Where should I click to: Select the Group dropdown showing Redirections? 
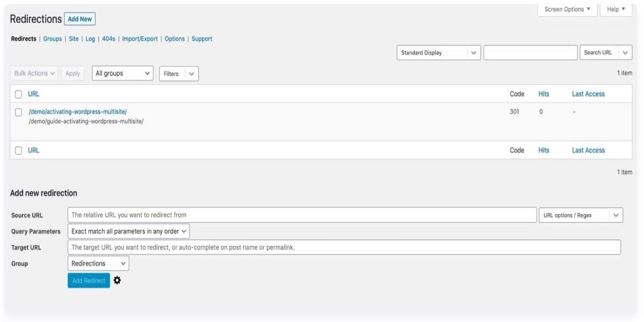(99, 264)
